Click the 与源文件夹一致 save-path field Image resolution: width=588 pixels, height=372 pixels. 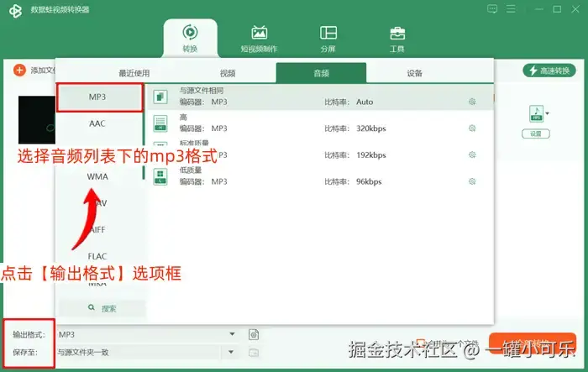(x=138, y=352)
